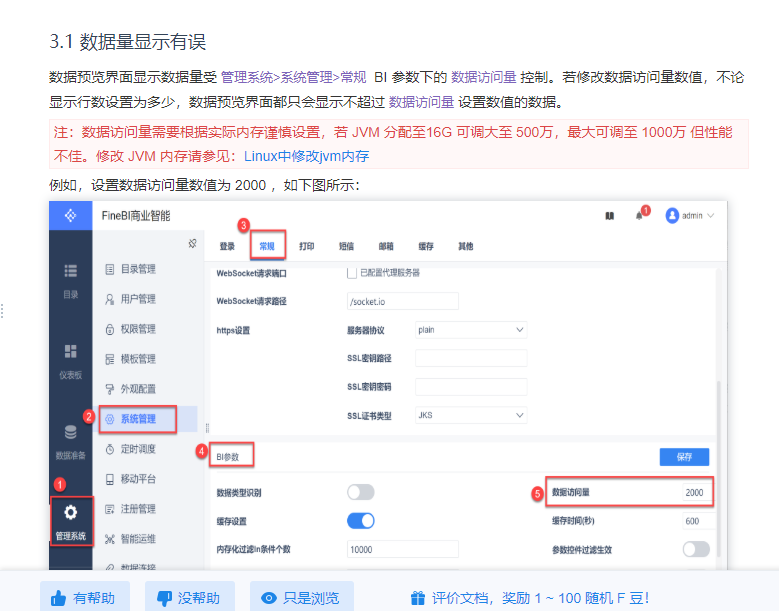Click the blue 保存 button

click(684, 457)
